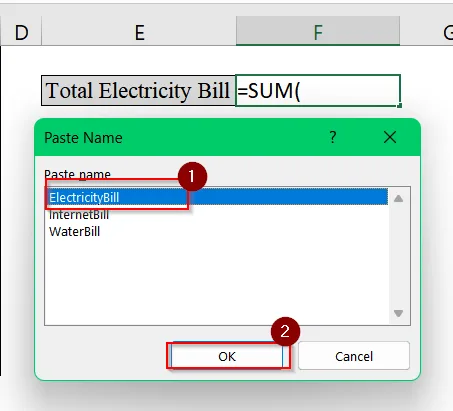453x411 pixels.
Task: Confirm with the OK button
Action: pyautogui.click(x=227, y=356)
